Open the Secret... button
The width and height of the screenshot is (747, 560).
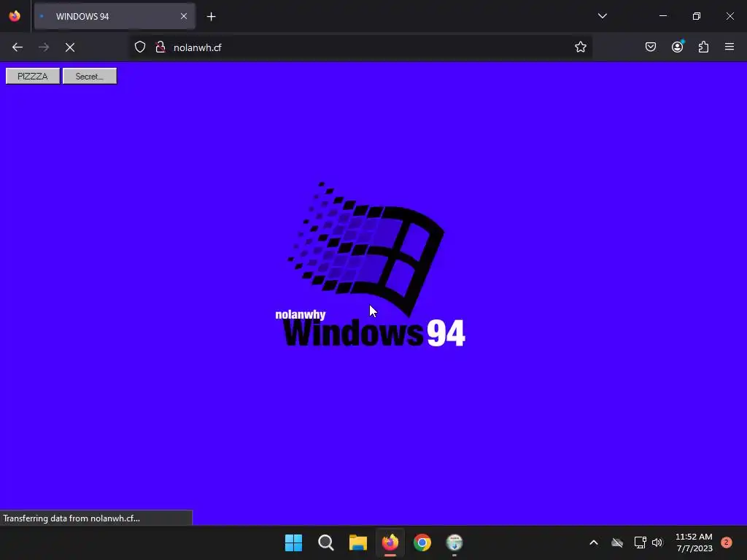tap(90, 76)
